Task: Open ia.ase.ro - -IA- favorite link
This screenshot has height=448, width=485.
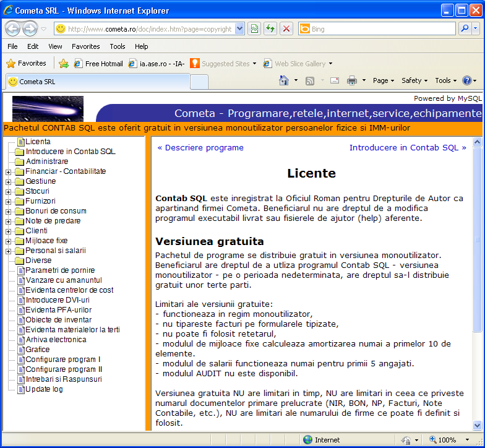Action: tap(157, 63)
